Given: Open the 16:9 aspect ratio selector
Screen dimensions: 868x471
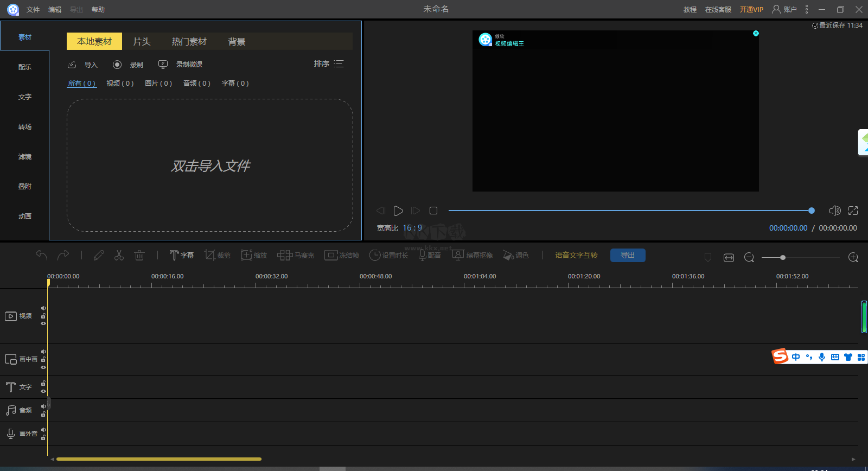Looking at the screenshot, I should 412,228.
